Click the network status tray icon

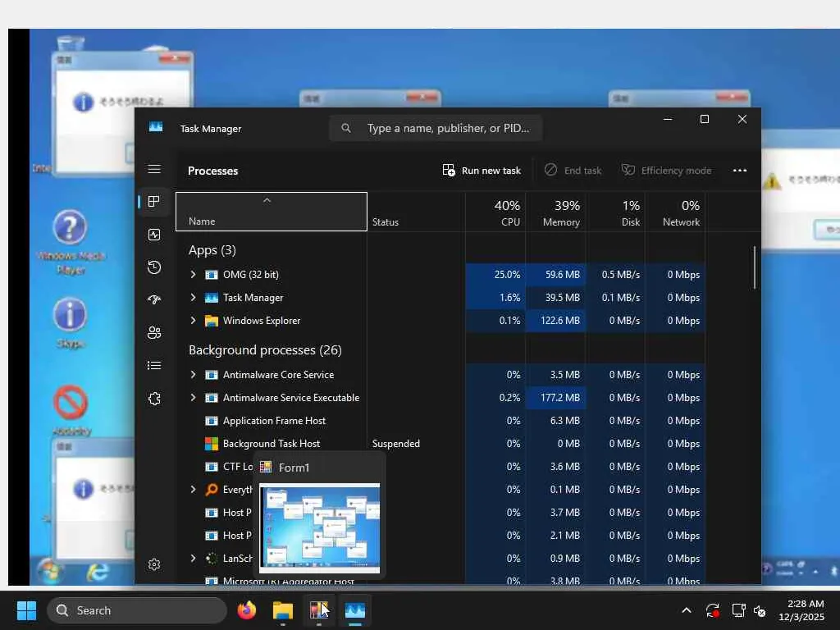point(738,610)
